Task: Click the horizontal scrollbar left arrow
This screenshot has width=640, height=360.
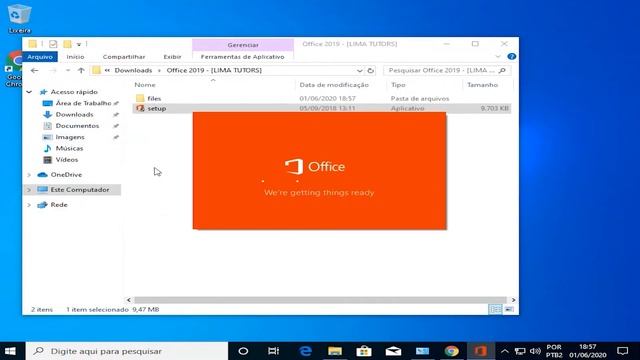Action: click(x=129, y=300)
